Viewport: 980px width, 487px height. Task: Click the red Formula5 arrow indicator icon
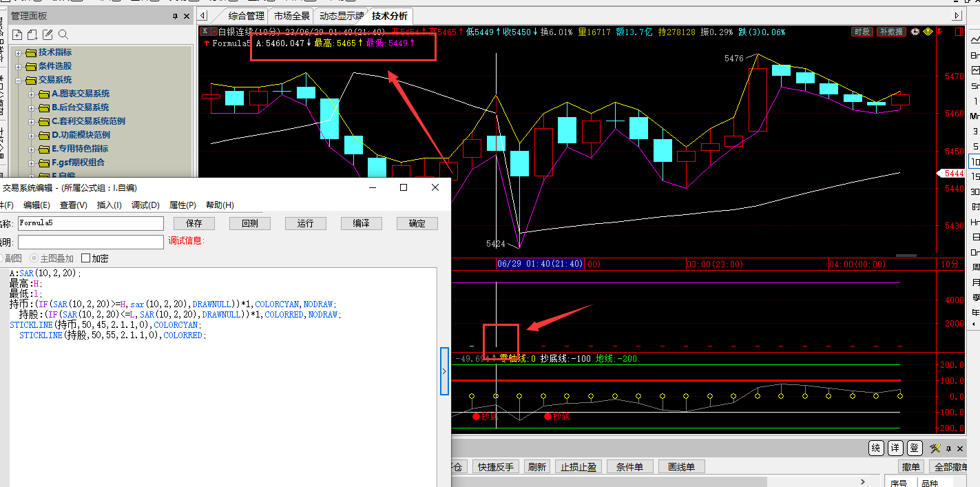207,43
